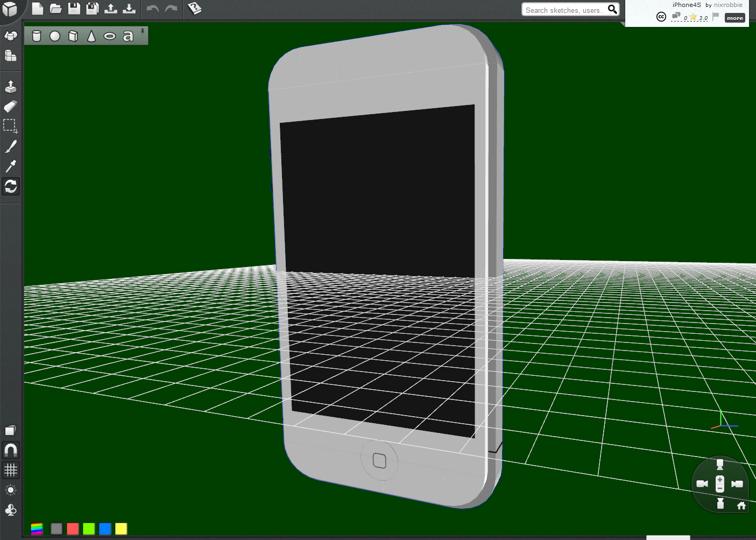756x540 pixels.
Task: Pick the green color swatch
Action: pyautogui.click(x=89, y=529)
